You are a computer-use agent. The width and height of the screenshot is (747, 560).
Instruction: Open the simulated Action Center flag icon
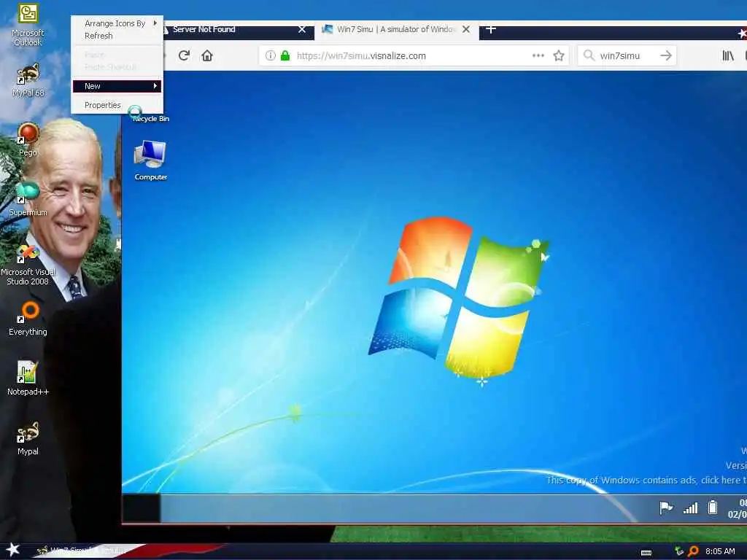[x=666, y=507]
